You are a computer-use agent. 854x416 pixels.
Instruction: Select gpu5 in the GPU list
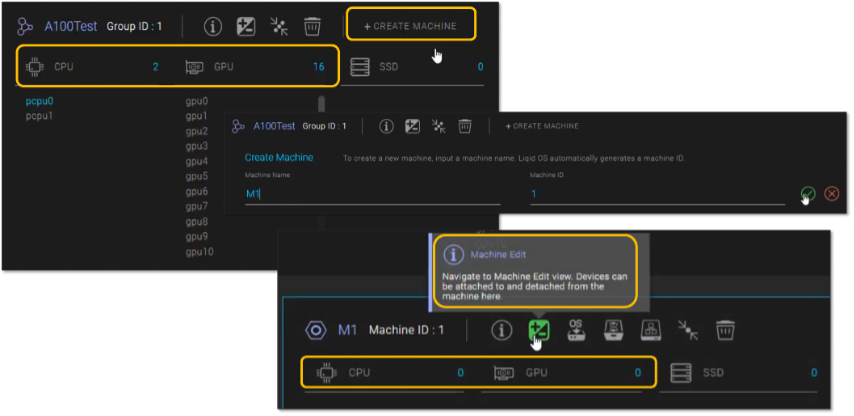pyautogui.click(x=197, y=176)
